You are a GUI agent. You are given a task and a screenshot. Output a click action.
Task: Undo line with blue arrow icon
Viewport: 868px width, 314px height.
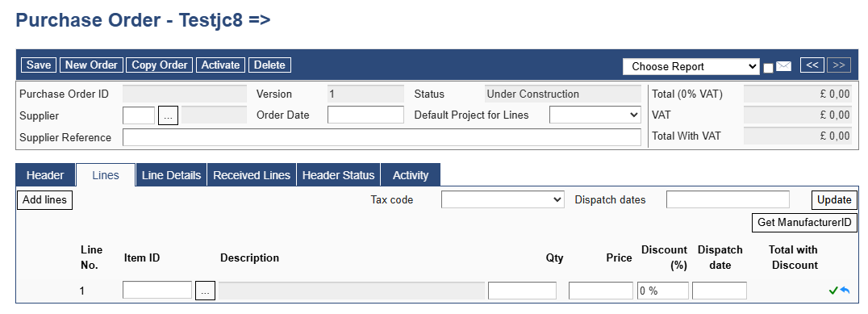(x=845, y=291)
